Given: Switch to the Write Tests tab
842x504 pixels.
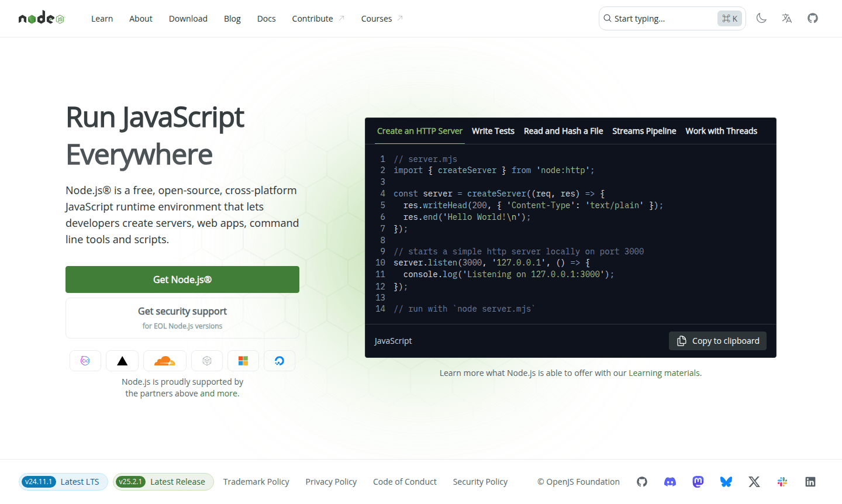Looking at the screenshot, I should (x=493, y=131).
